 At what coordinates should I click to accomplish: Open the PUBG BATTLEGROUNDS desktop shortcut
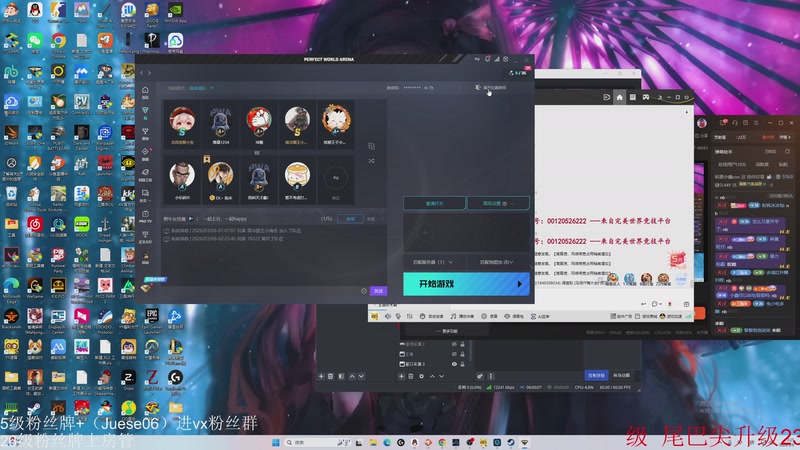tap(58, 137)
